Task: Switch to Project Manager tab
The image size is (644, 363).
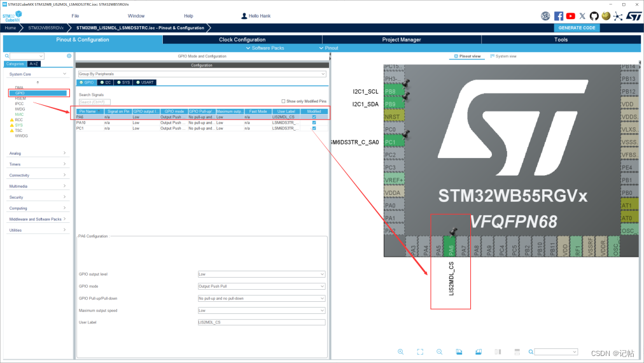Action: tap(402, 39)
